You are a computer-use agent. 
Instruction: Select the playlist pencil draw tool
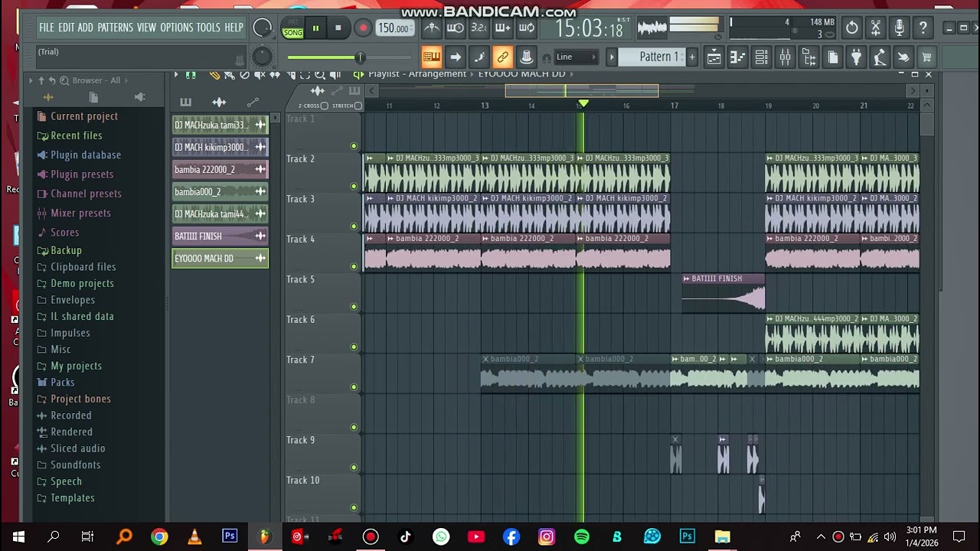click(x=214, y=74)
